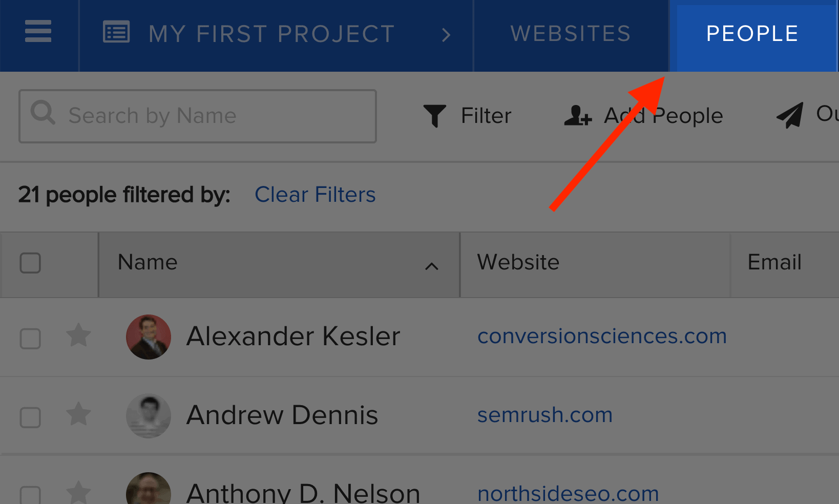Image resolution: width=839 pixels, height=504 pixels.
Task: Click the search magnifier icon
Action: point(43,112)
